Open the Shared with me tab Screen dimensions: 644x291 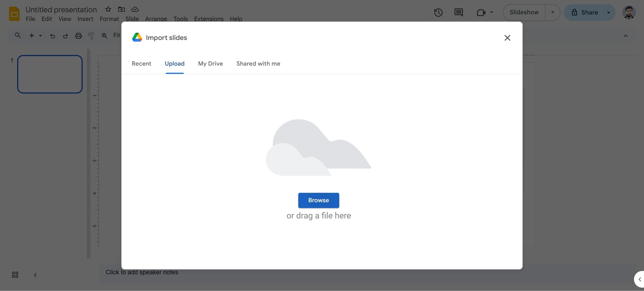point(258,63)
